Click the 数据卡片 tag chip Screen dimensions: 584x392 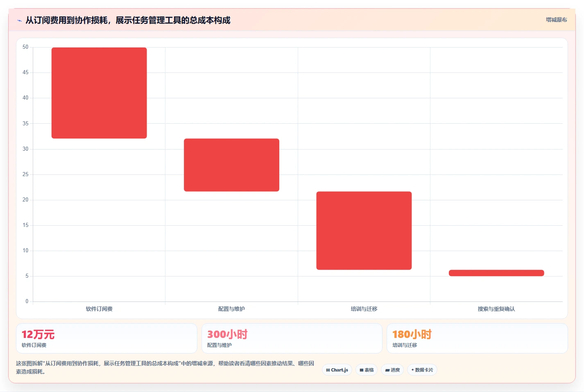pyautogui.click(x=422, y=370)
